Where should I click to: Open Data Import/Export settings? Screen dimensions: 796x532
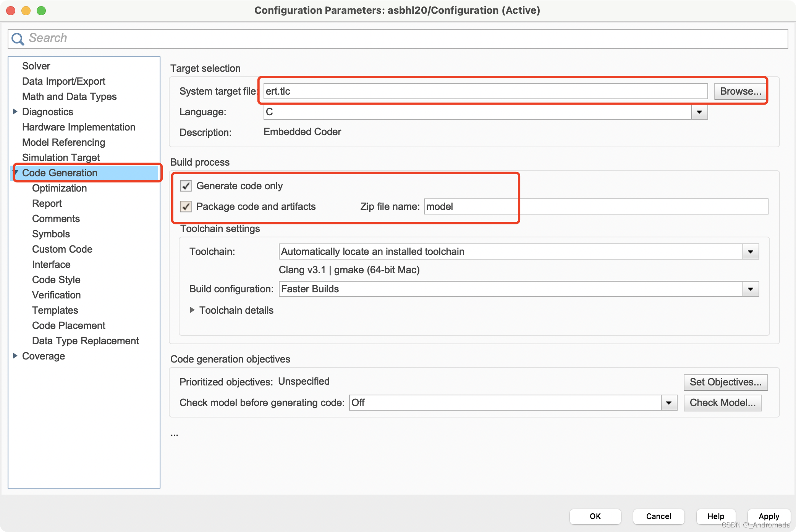63,80
